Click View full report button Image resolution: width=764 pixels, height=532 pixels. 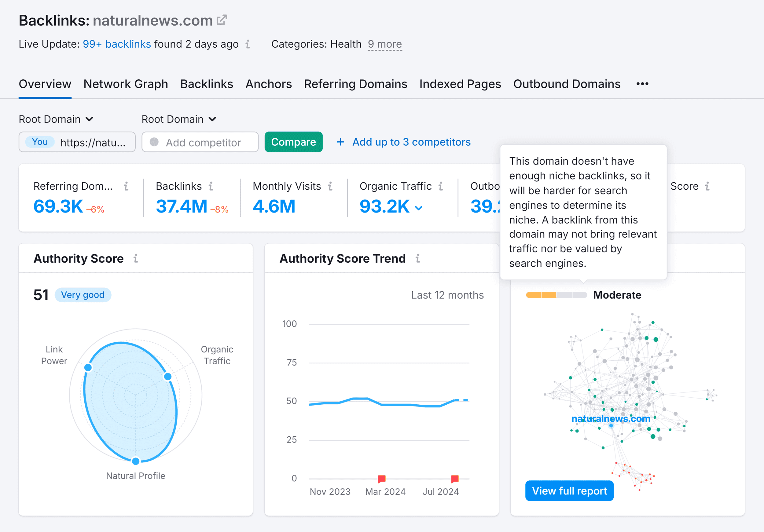569,491
